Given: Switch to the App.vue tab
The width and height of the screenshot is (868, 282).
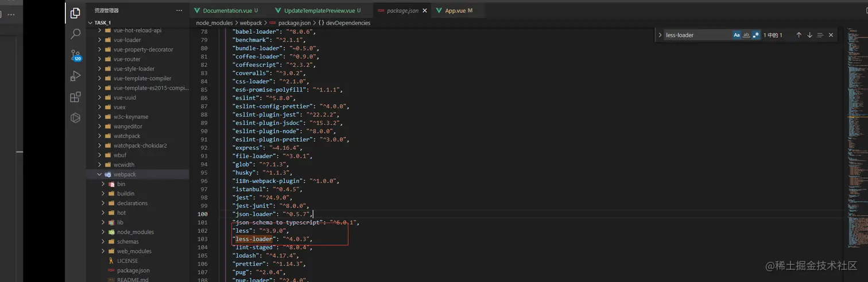Looking at the screenshot, I should (x=458, y=10).
